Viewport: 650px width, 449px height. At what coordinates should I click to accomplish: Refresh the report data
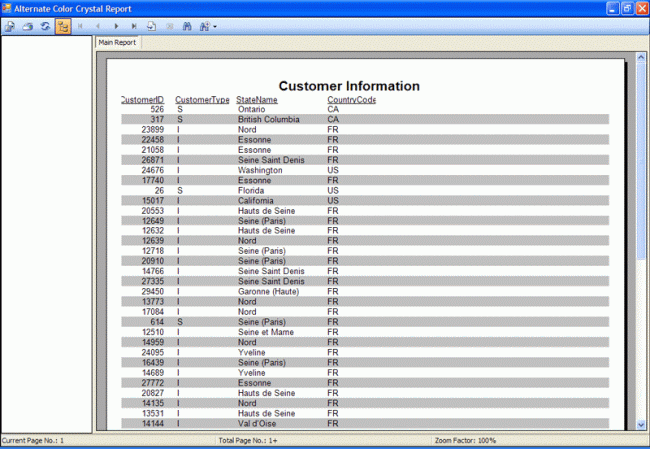click(45, 27)
